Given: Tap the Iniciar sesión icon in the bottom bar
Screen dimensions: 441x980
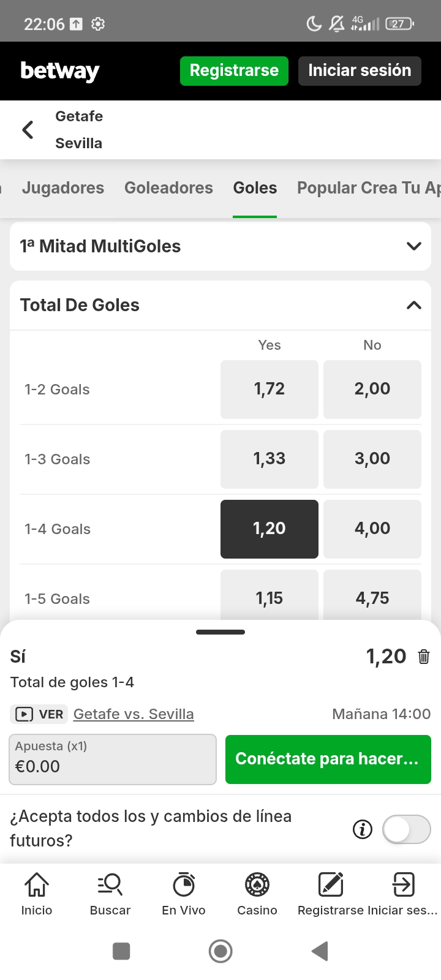Looking at the screenshot, I should pos(403,894).
